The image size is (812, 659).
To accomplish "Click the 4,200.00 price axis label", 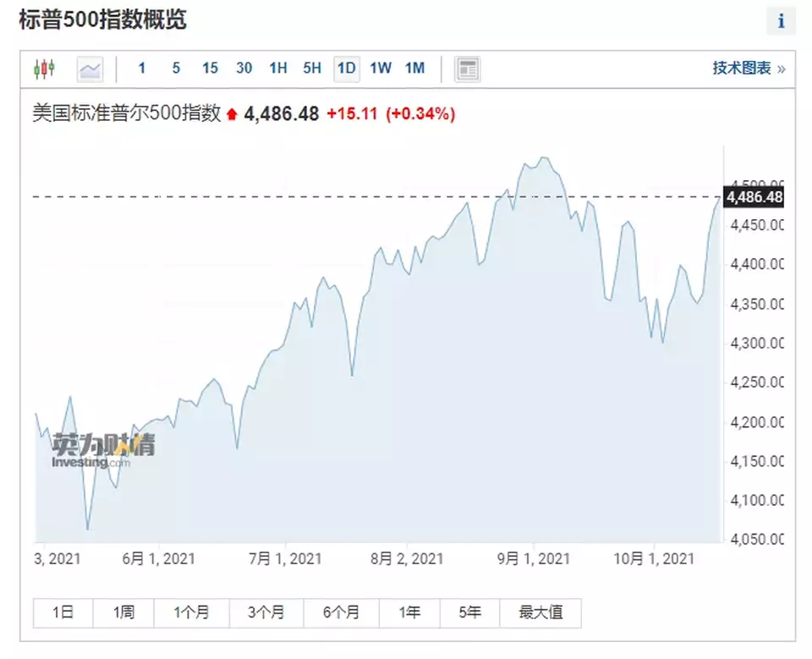I will coord(756,422).
